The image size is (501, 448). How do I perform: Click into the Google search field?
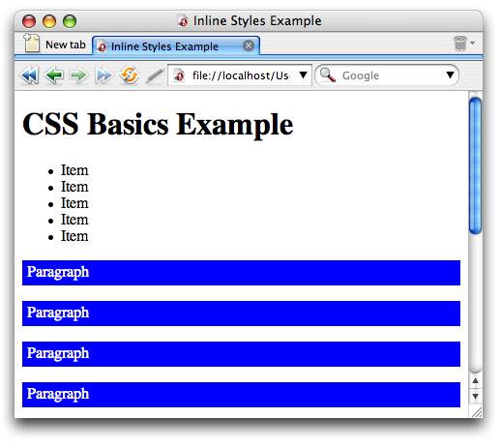tap(387, 75)
